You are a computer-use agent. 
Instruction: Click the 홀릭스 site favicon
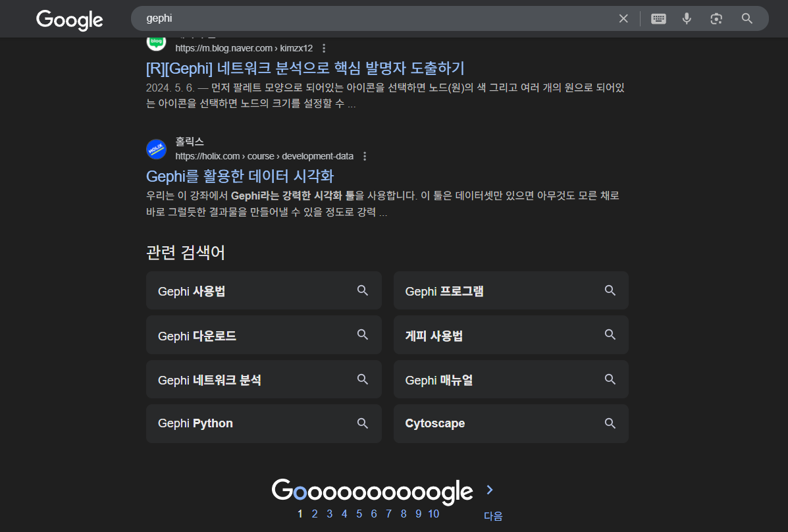156,149
